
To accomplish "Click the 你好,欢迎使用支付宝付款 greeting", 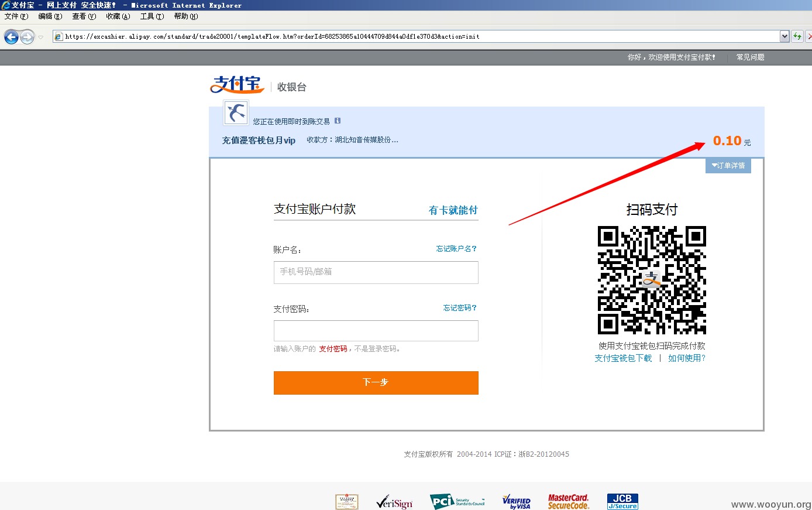I will click(x=672, y=57).
